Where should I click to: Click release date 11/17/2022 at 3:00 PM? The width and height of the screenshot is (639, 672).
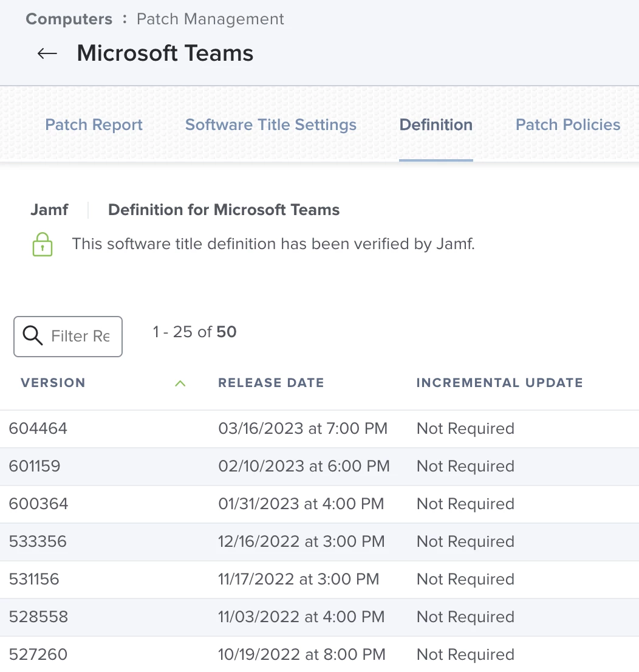299,580
